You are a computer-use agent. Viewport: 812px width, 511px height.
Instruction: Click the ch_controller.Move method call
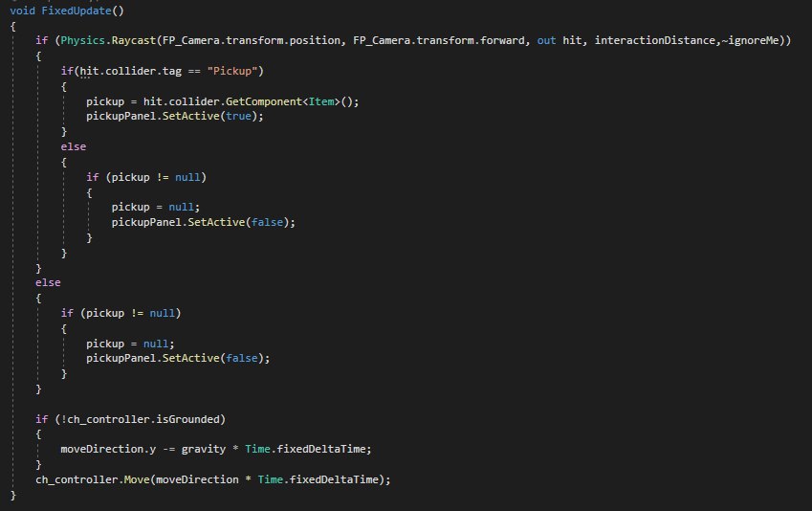pyautogui.click(x=93, y=479)
